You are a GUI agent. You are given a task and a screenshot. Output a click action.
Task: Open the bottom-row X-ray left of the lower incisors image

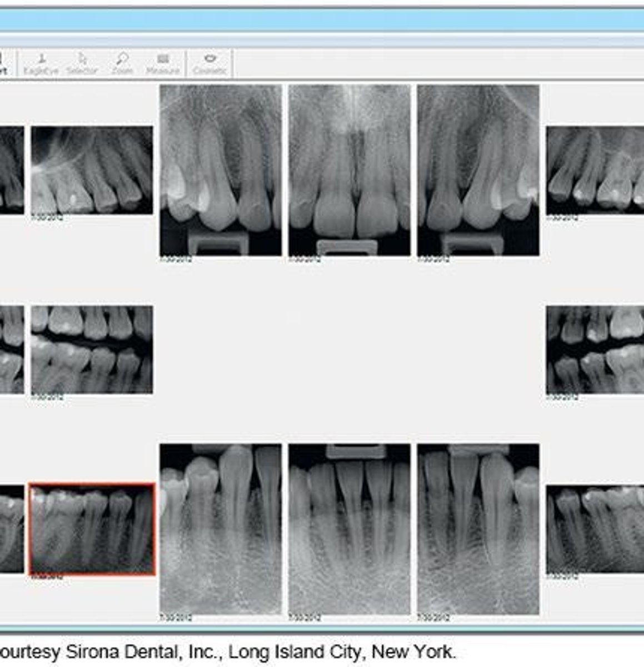coord(221,529)
